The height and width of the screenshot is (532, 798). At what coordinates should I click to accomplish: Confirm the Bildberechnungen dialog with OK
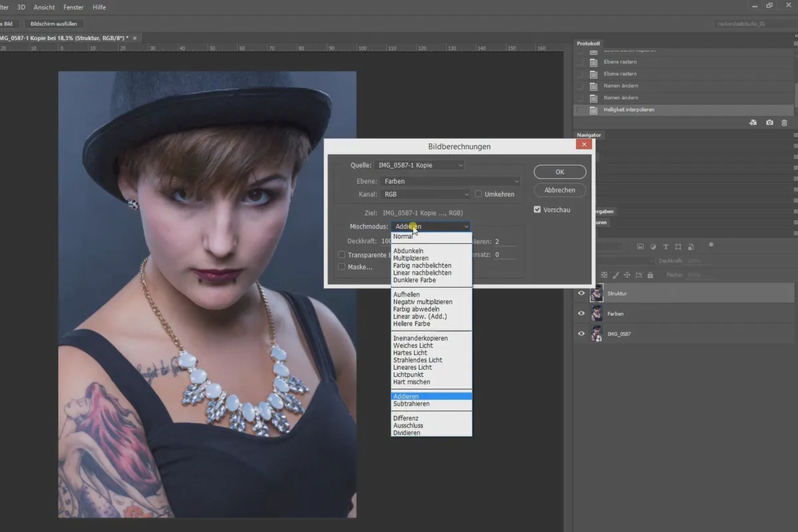560,172
